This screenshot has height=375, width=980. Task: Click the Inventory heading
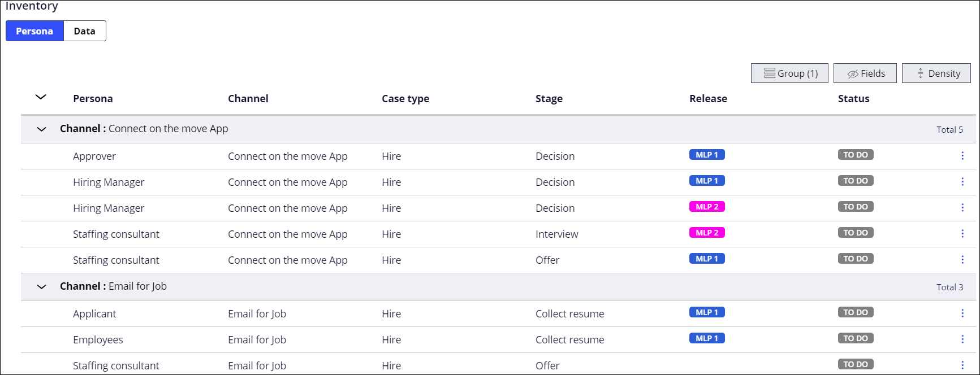32,6
